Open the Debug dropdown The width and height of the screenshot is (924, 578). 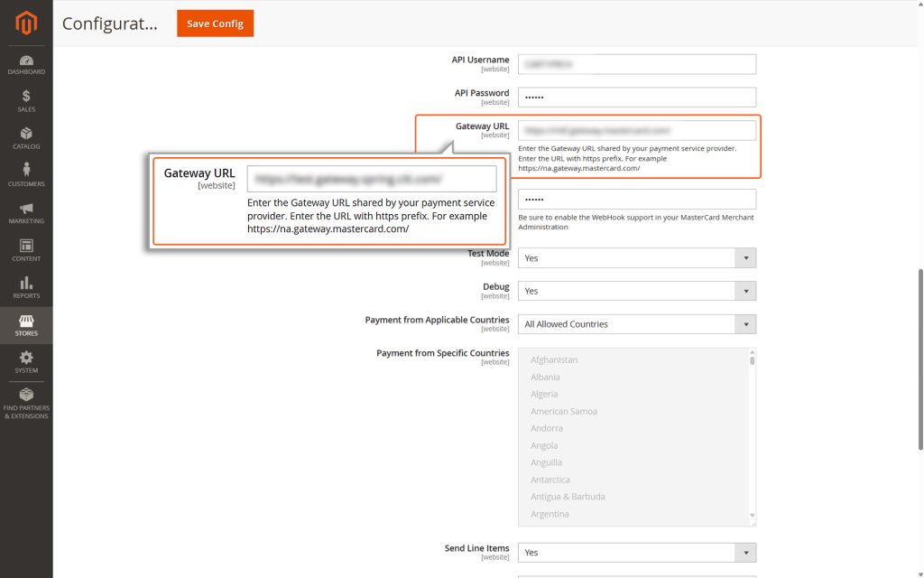(x=636, y=291)
